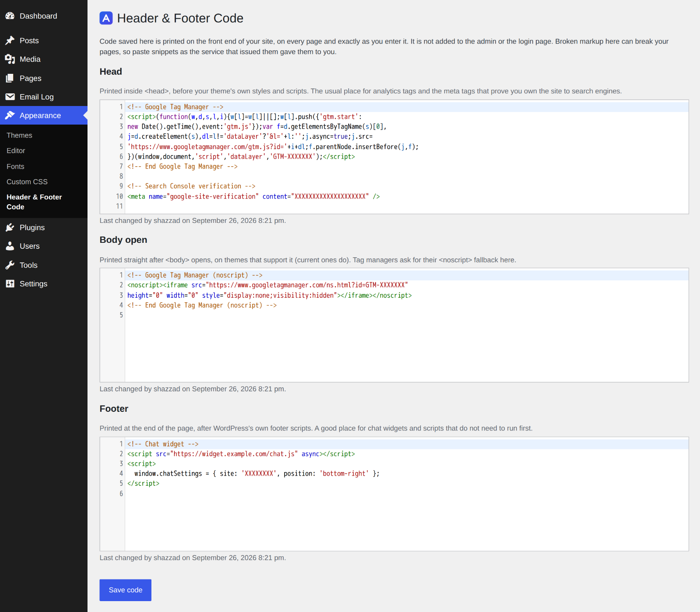The width and height of the screenshot is (700, 612).
Task: Click the 'Search Console verification' comment line
Action: (191, 186)
